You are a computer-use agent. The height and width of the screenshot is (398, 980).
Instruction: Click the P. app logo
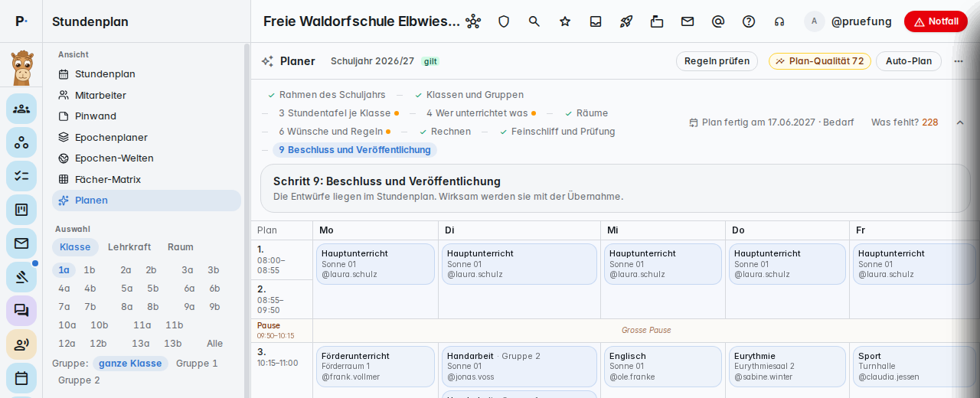(21, 21)
